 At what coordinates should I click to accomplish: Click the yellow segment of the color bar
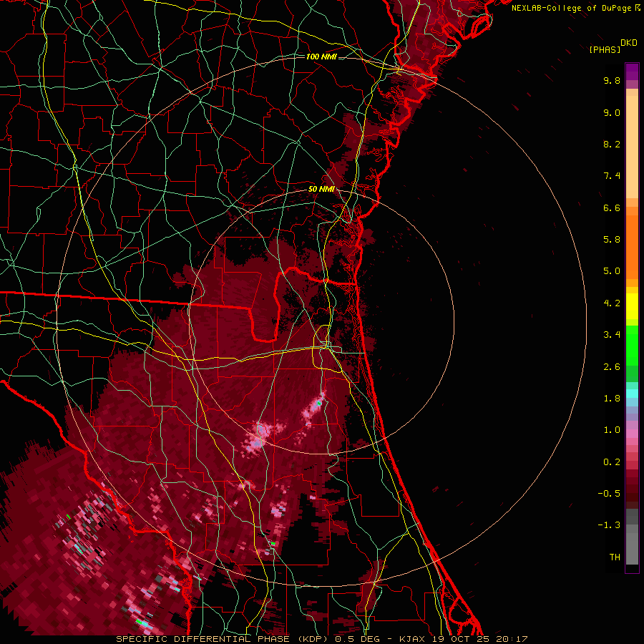click(x=632, y=306)
